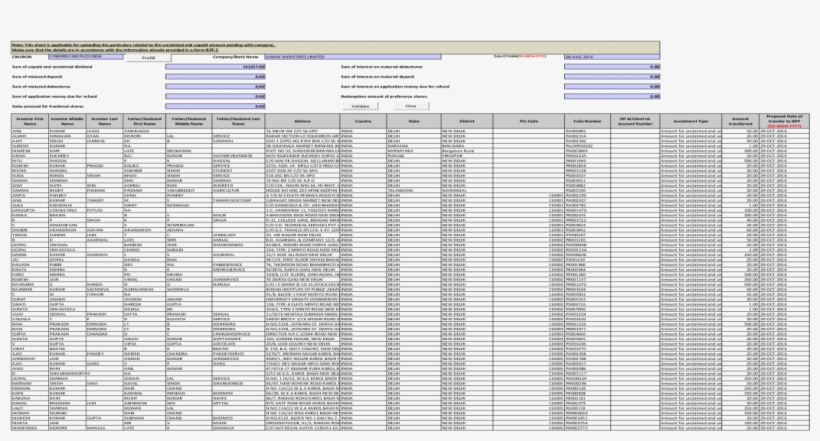
Task: Select Sum of application money due for refund value
Action: tap(215, 97)
